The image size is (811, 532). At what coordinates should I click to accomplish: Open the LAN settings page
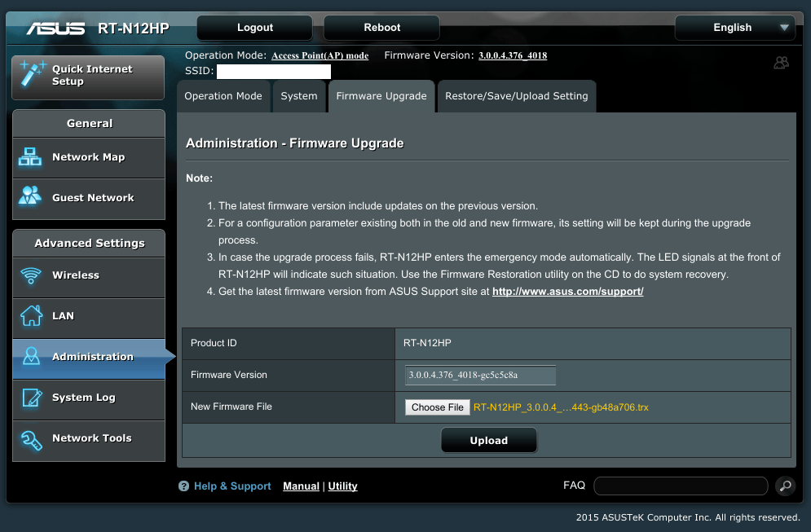click(x=89, y=318)
